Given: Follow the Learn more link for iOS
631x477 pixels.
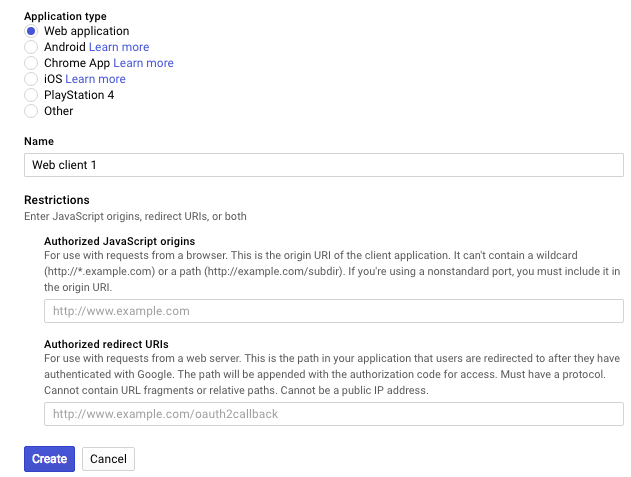Looking at the screenshot, I should point(95,79).
